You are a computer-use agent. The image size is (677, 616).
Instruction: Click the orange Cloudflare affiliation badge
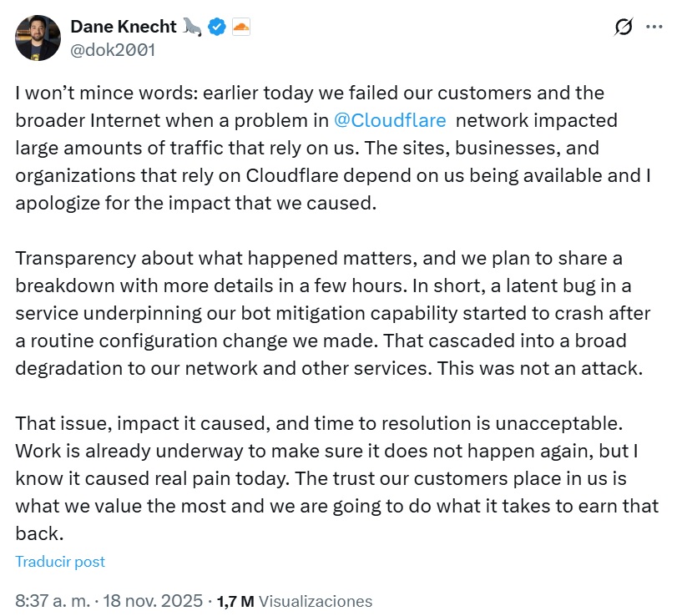click(240, 27)
